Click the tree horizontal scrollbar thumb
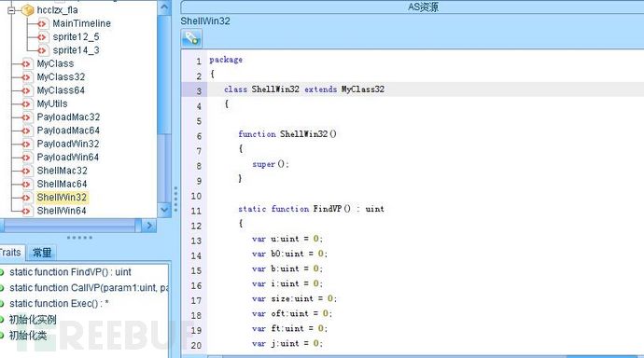Screen dimensions: 644x358 click(70, 226)
